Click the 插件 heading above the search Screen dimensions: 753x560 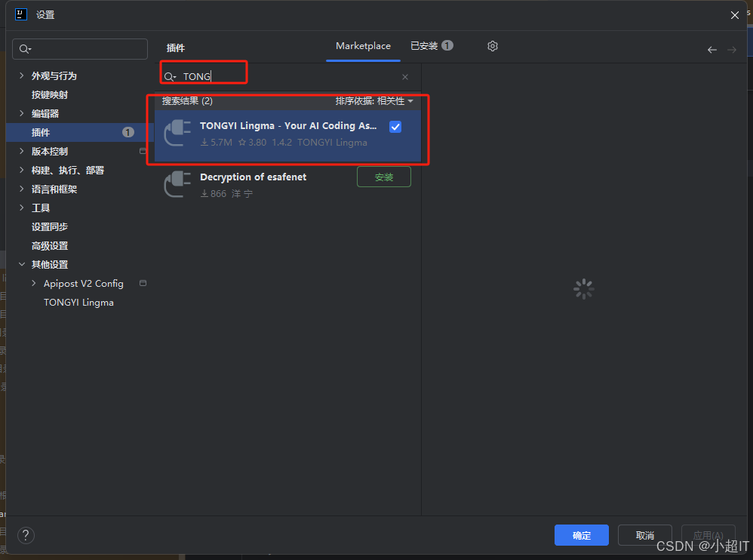(x=175, y=48)
